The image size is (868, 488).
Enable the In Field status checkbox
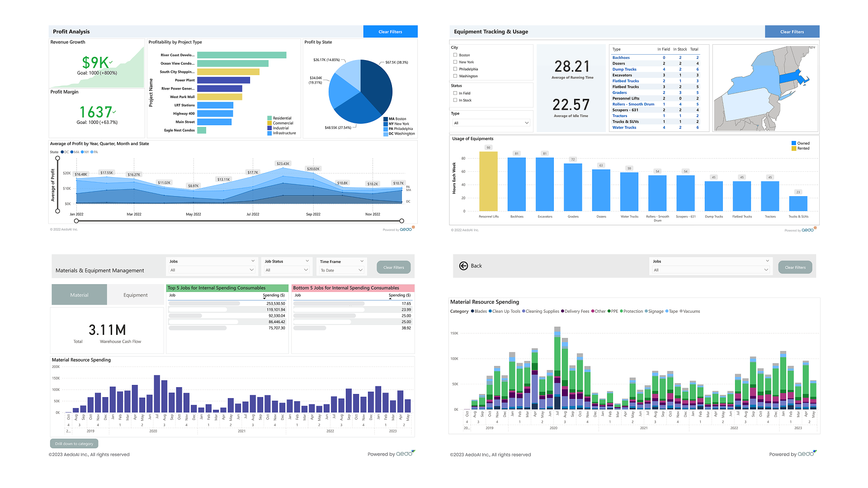455,93
